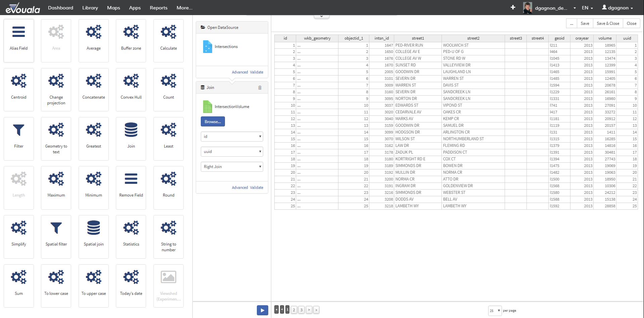Select the Spatial join tool
Viewport: 644px width, 318px height.
pyautogui.click(x=94, y=236)
